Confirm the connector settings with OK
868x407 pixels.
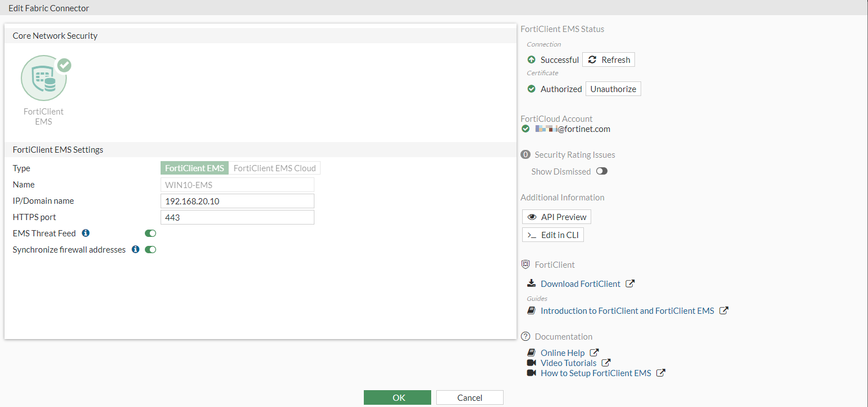(398, 397)
